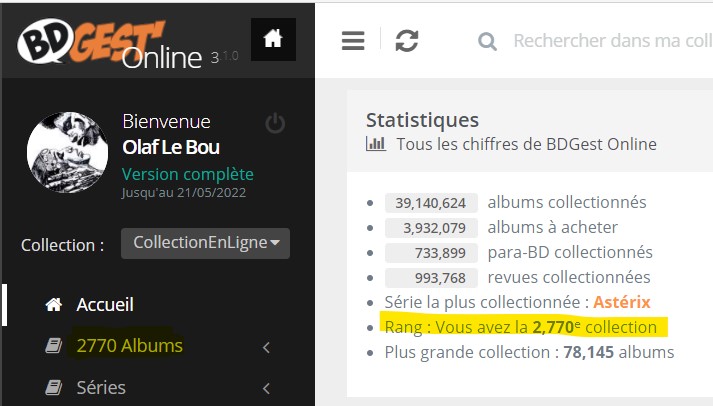Expand the 2770 Albums chevron

point(266,347)
